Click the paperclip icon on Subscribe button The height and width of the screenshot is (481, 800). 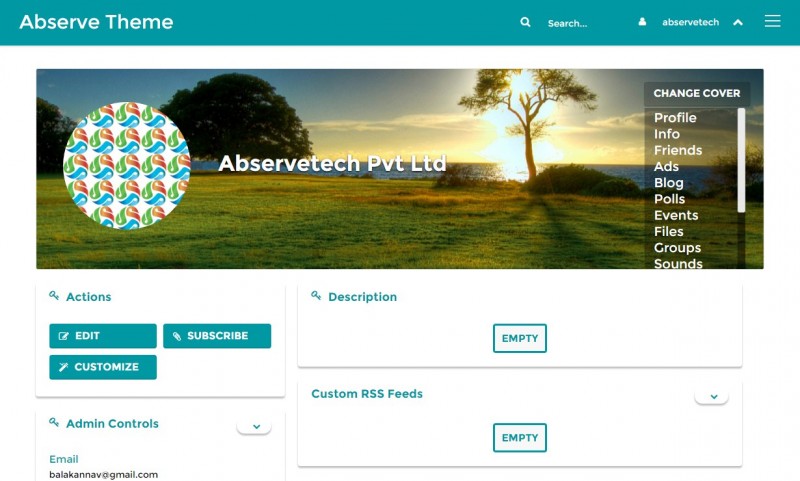pyautogui.click(x=177, y=336)
